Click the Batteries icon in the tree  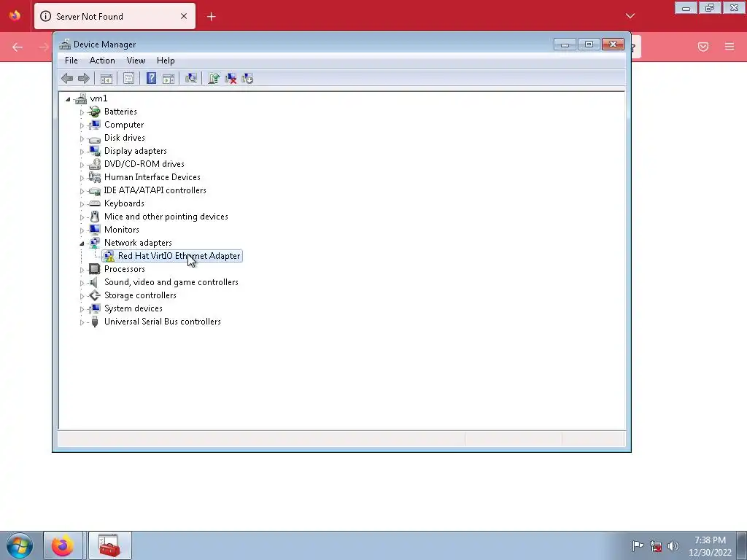[95, 112]
